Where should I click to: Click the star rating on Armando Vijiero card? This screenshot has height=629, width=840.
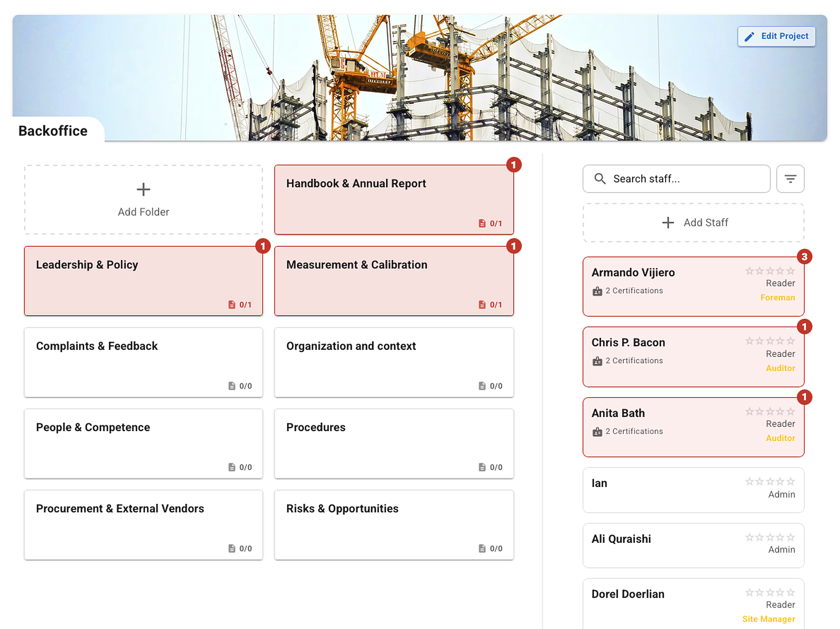(769, 271)
